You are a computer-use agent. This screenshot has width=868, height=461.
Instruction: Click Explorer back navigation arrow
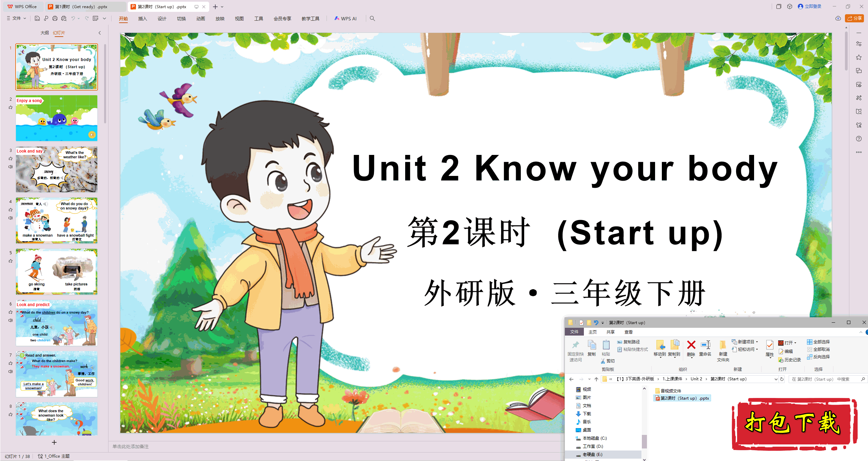tap(572, 379)
